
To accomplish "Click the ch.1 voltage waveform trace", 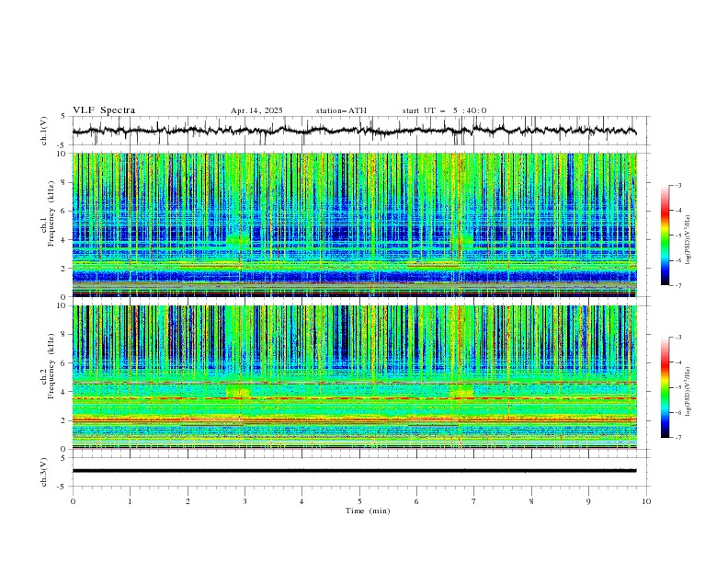I will point(354,131).
